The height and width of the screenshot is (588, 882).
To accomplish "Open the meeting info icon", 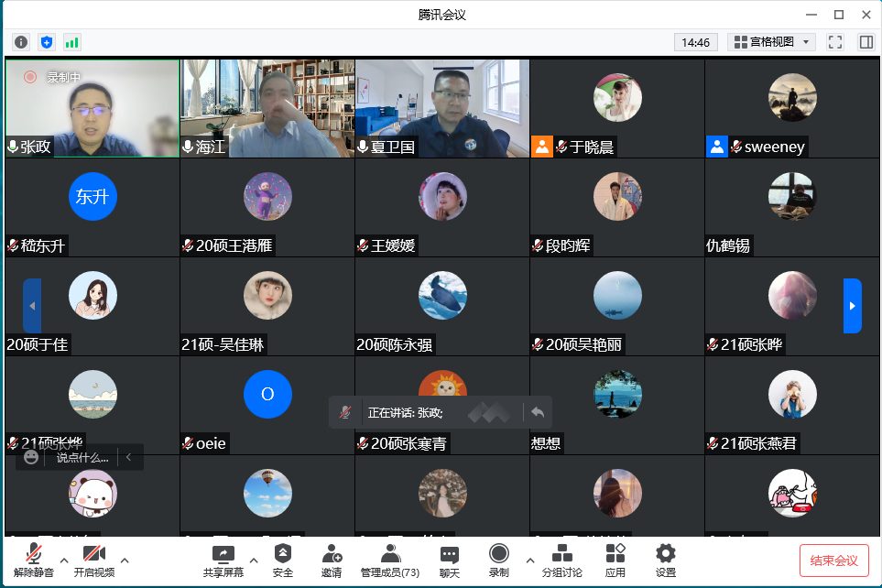I will point(21,42).
